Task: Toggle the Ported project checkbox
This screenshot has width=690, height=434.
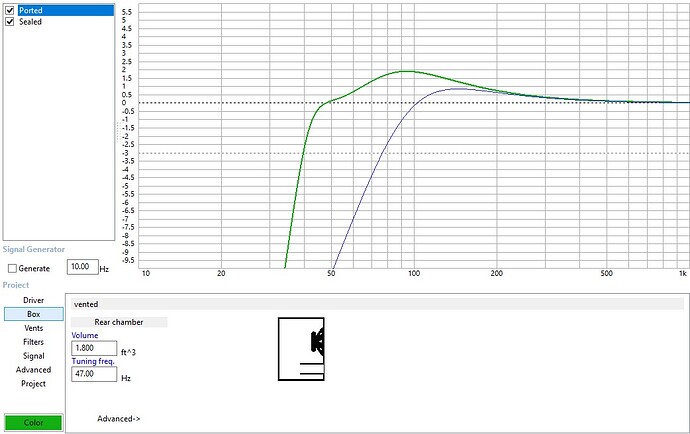Action: (x=10, y=10)
